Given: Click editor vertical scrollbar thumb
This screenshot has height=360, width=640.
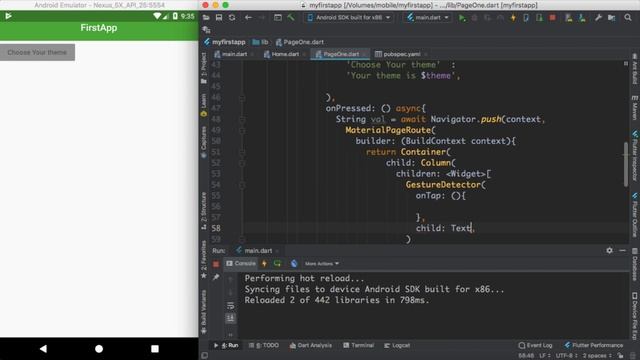Looking at the screenshot, I should pos(626,164).
